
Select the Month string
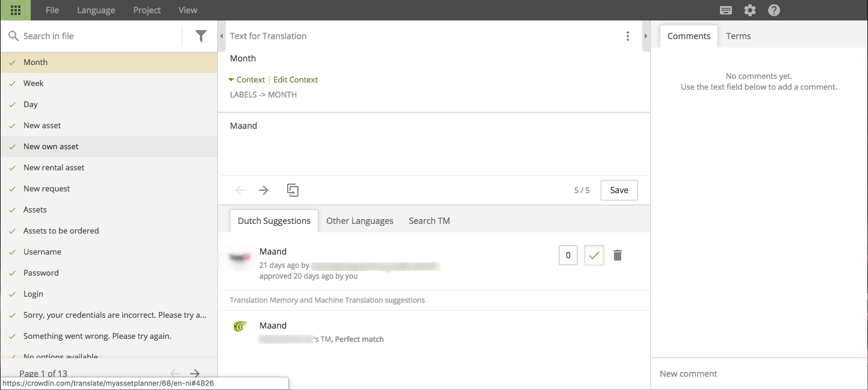[x=108, y=62]
